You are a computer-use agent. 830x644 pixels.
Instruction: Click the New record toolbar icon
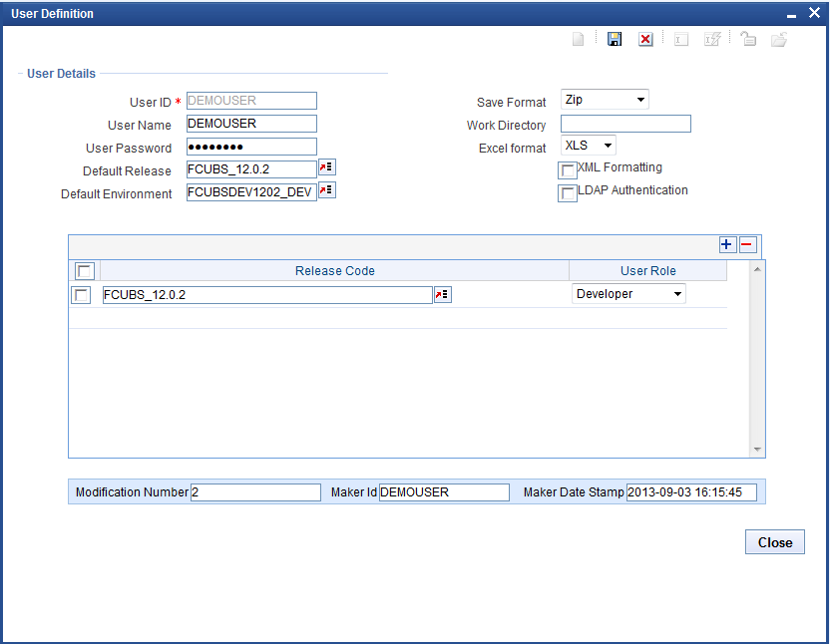tap(578, 39)
